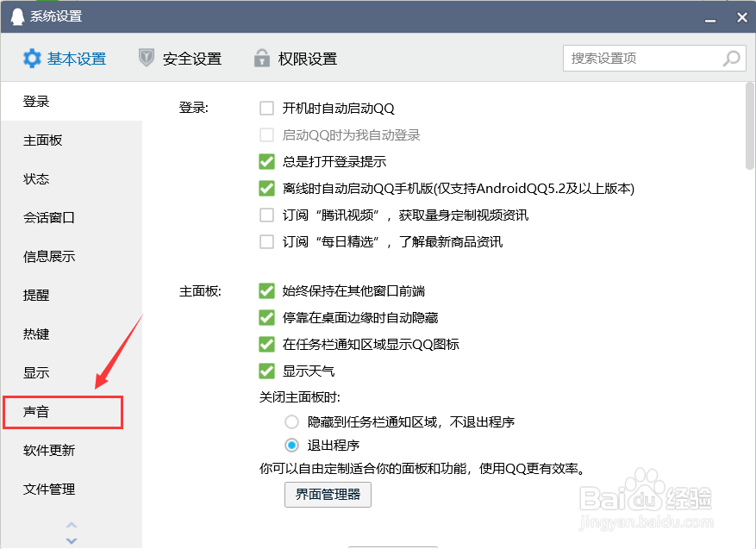This screenshot has height=549, width=756.
Task: Click the blue gear icon for basic settings
Action: click(x=32, y=59)
